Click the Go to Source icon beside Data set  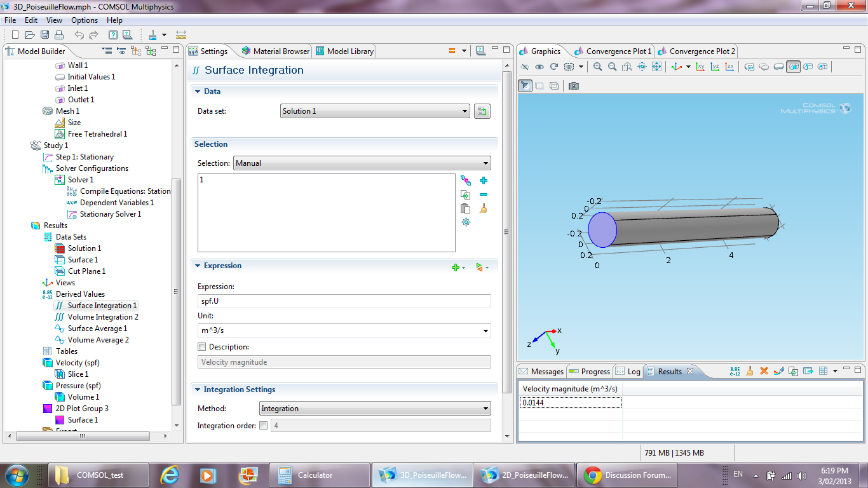(x=482, y=111)
